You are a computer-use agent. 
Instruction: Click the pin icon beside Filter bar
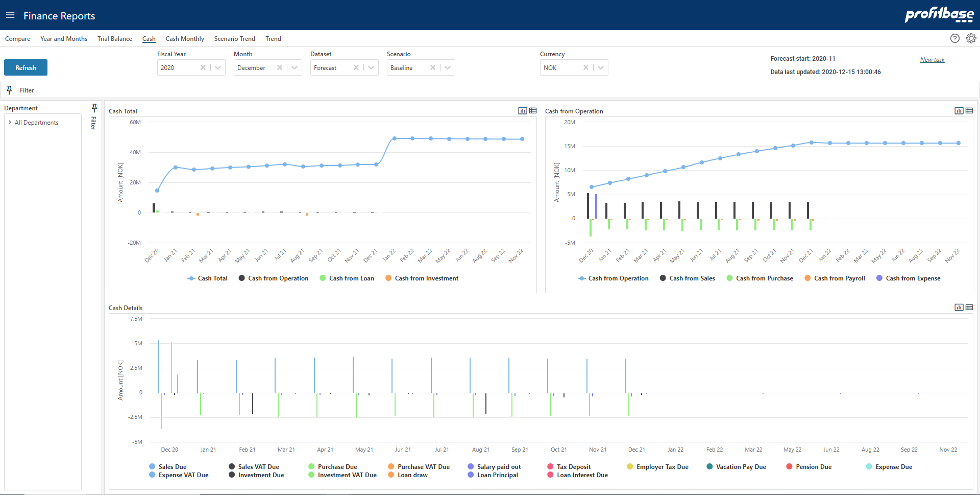9,90
